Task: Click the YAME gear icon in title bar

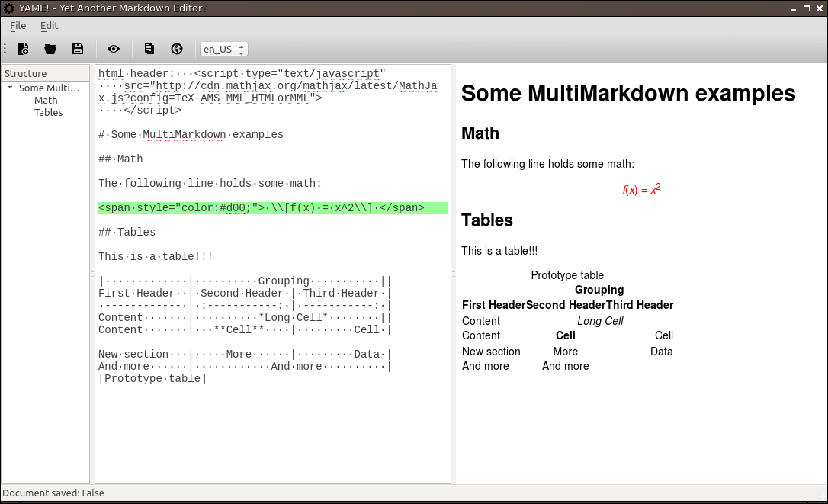Action: [x=9, y=8]
